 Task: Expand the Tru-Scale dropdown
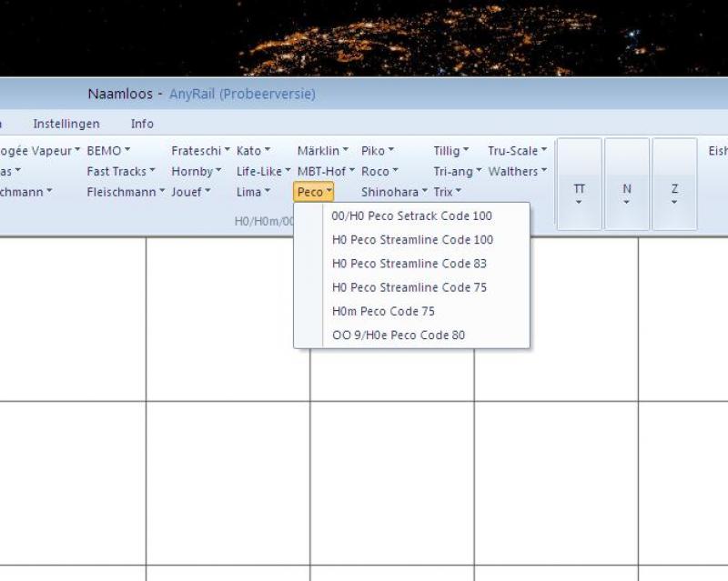pos(517,151)
